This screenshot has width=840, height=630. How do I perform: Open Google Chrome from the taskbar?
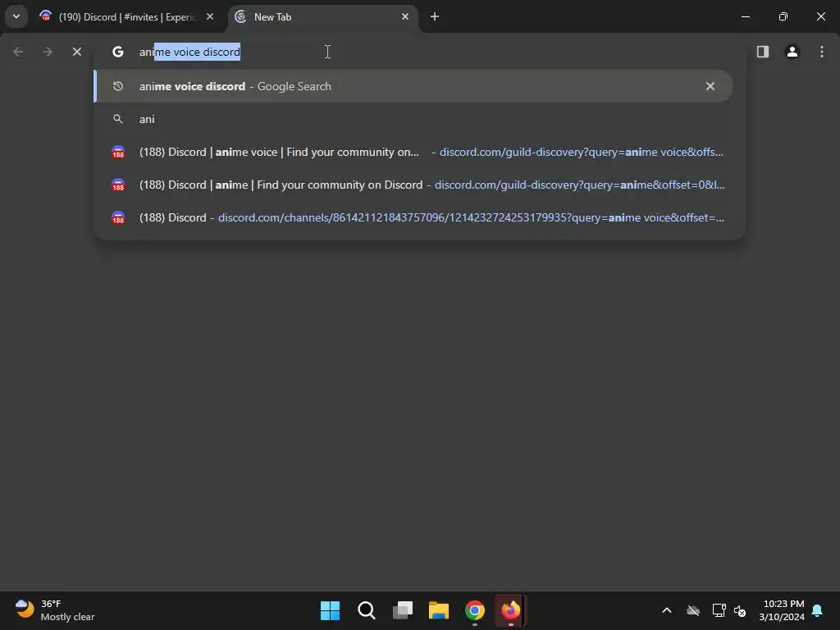pos(475,610)
